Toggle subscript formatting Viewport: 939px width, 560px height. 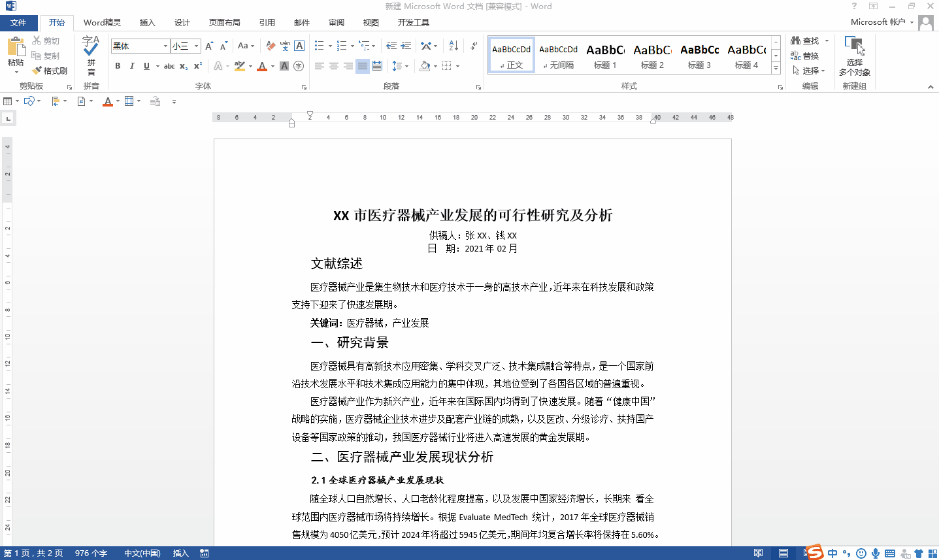point(184,66)
